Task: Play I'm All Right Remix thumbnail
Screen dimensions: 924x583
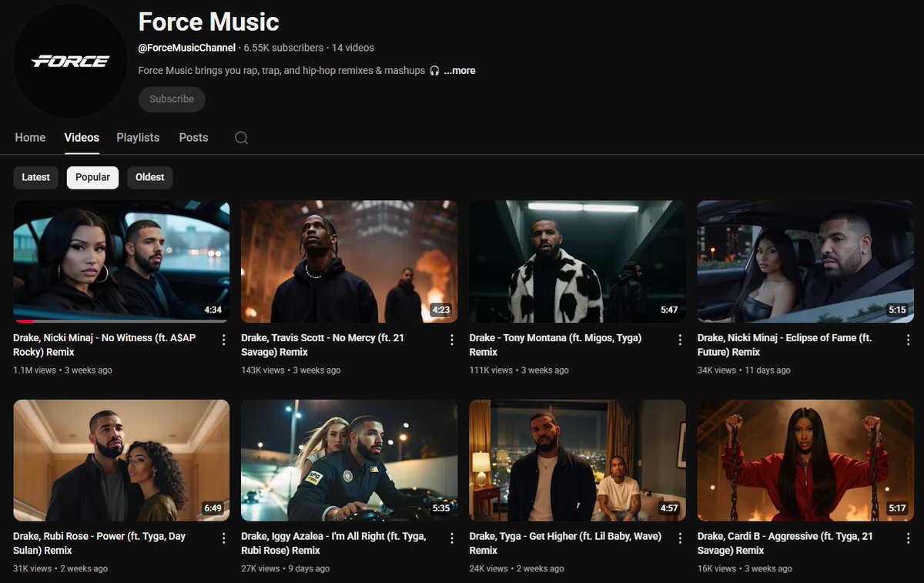Action: point(350,461)
